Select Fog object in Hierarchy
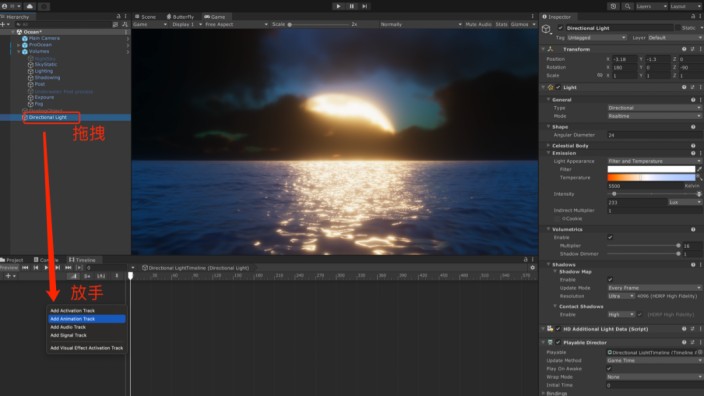The height and width of the screenshot is (396, 704). click(39, 104)
